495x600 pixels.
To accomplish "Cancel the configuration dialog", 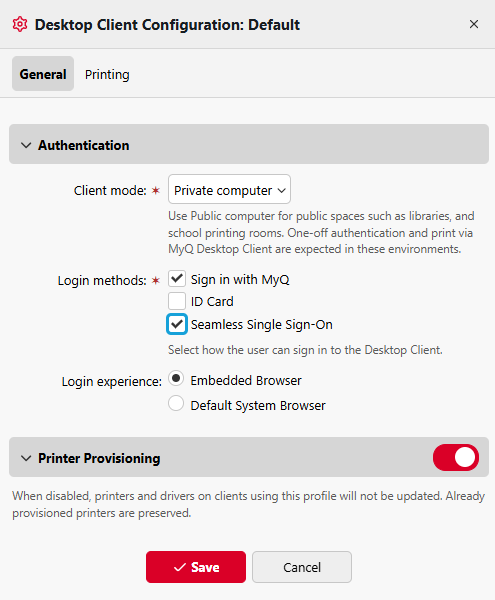I will point(302,567).
